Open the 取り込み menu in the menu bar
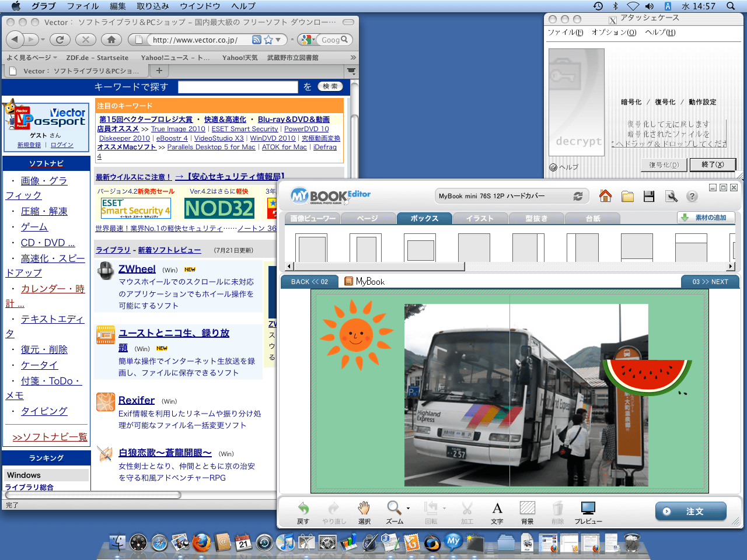The height and width of the screenshot is (560, 747). 153,6
